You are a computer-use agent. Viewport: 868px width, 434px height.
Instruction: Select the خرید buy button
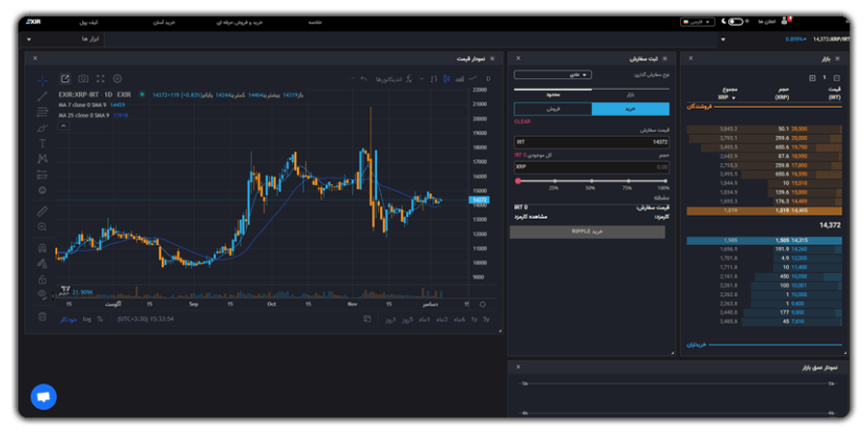631,109
